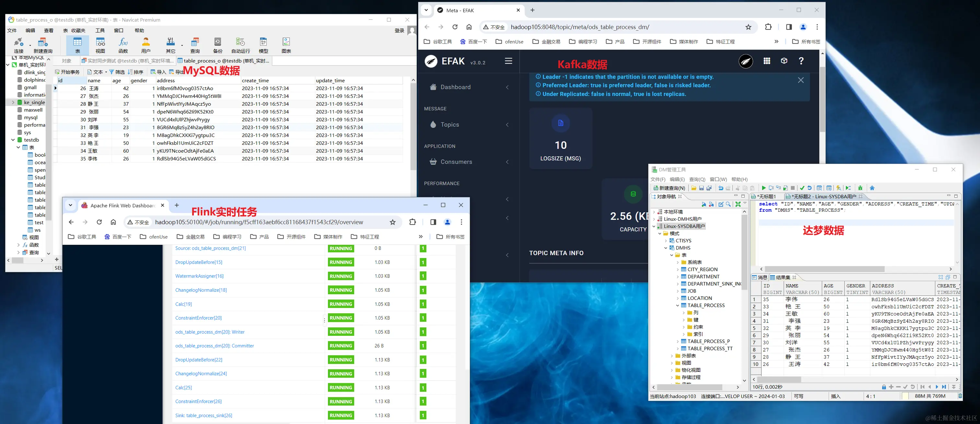The height and width of the screenshot is (424, 980).
Task: Collapse the TABLE_PROCESS tree node
Action: coord(678,306)
